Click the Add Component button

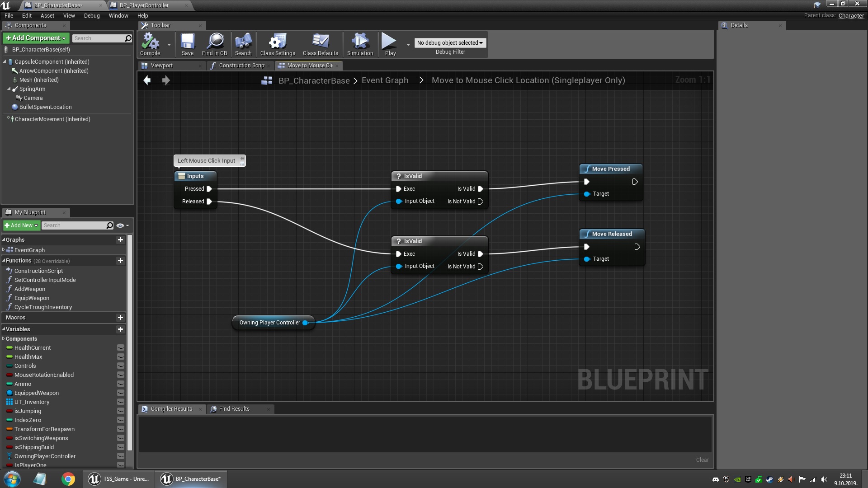coord(36,38)
